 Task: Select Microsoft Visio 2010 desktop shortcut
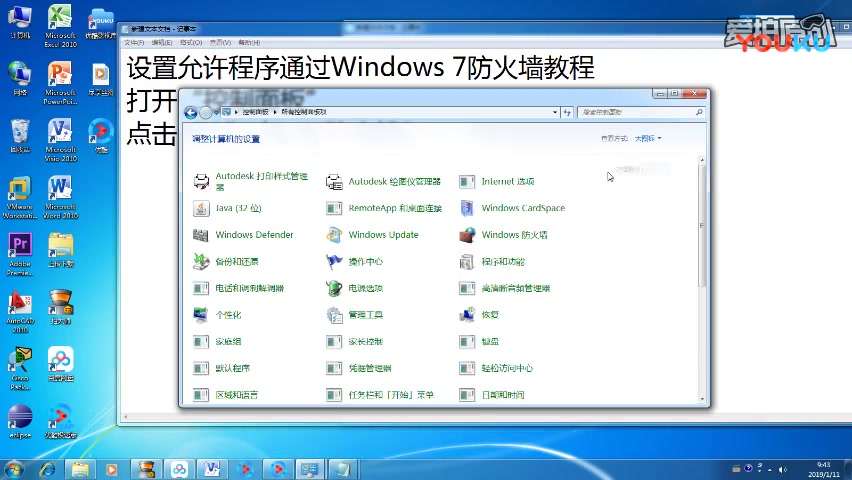pos(60,140)
